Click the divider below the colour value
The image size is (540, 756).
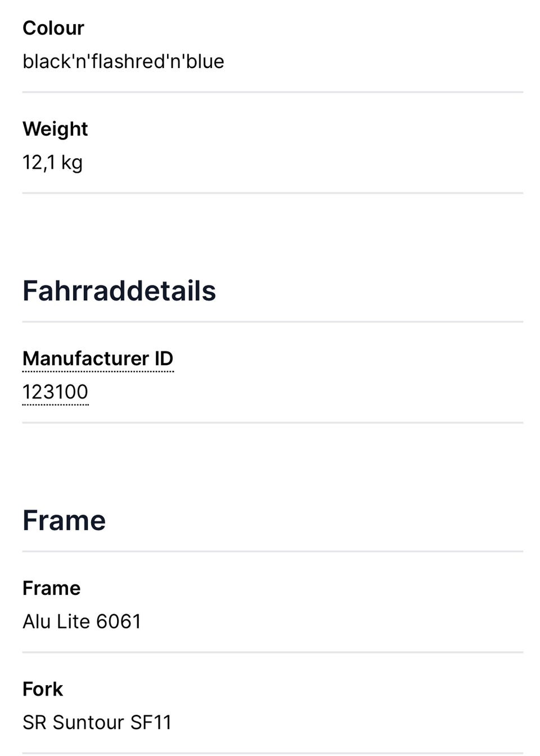click(273, 92)
